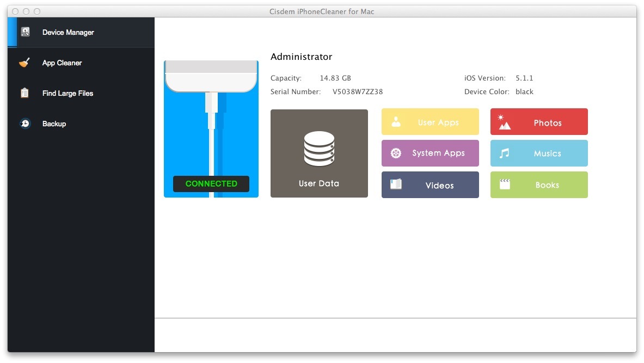The image size is (644, 363).
Task: Click the clapperboard icon on Books tile
Action: click(505, 184)
